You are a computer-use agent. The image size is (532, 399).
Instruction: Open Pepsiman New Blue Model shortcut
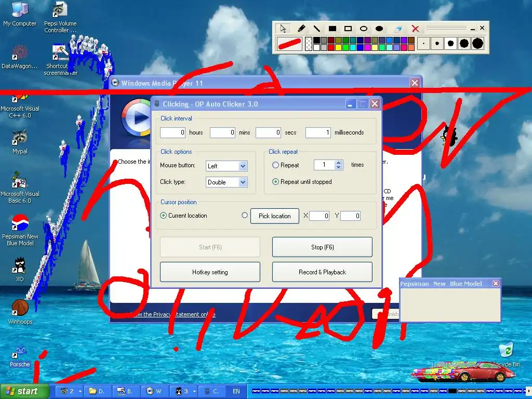20,230
